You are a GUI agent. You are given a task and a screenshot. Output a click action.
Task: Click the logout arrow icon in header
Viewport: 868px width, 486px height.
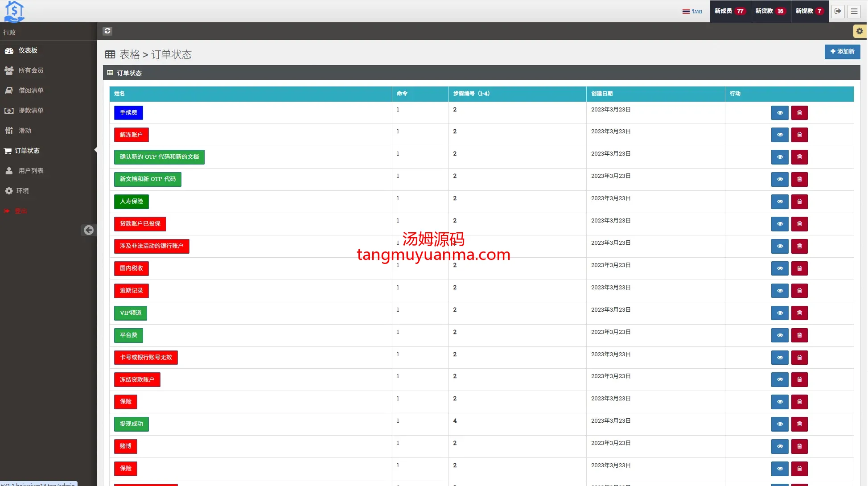click(x=838, y=11)
